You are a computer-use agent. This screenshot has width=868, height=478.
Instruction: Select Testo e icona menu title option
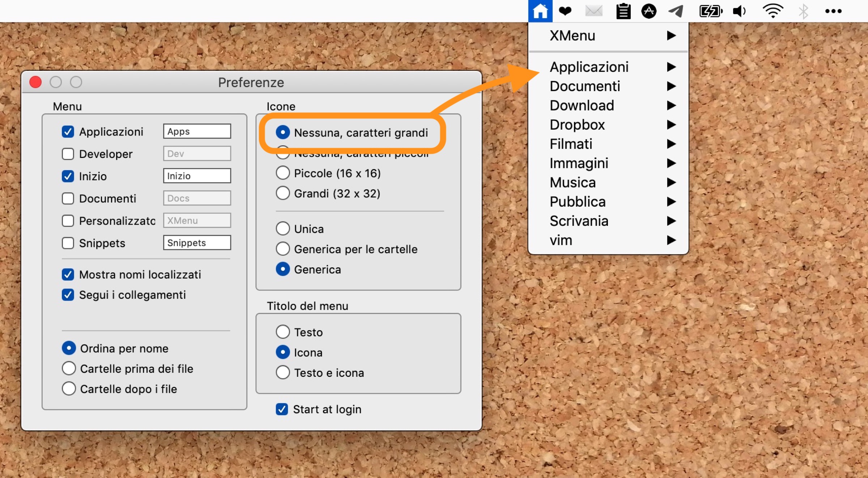[283, 373]
